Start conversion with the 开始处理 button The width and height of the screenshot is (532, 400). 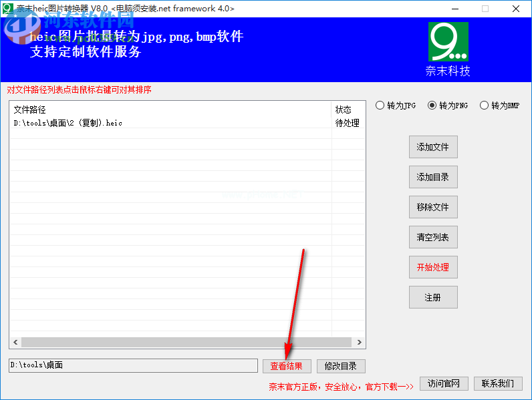pyautogui.click(x=433, y=267)
